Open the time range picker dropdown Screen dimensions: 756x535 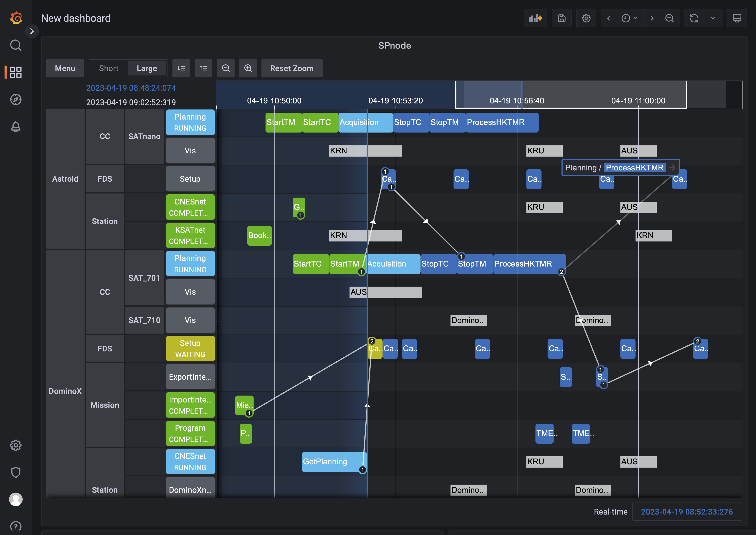point(629,18)
